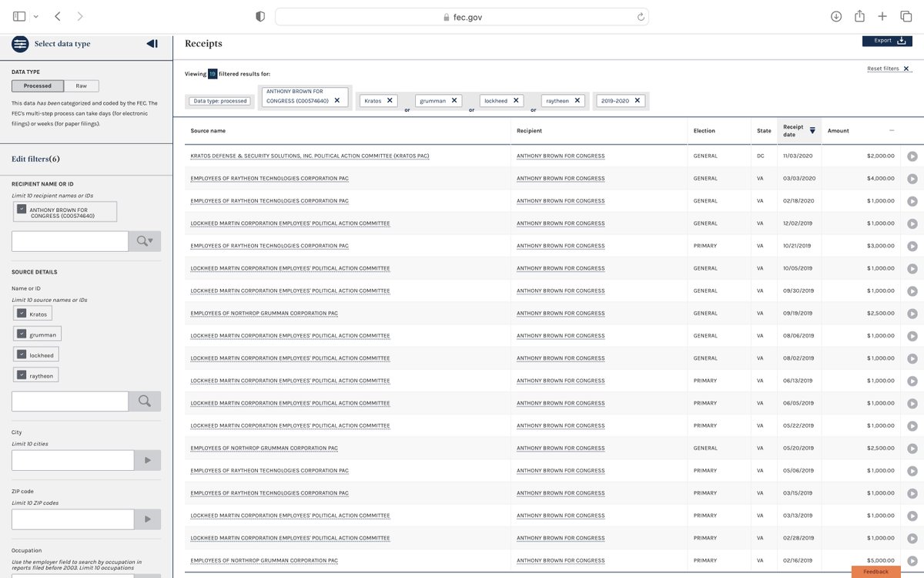924x578 pixels.
Task: Expand details for Northrop Grumman 02/16/2019 row
Action: pos(912,561)
